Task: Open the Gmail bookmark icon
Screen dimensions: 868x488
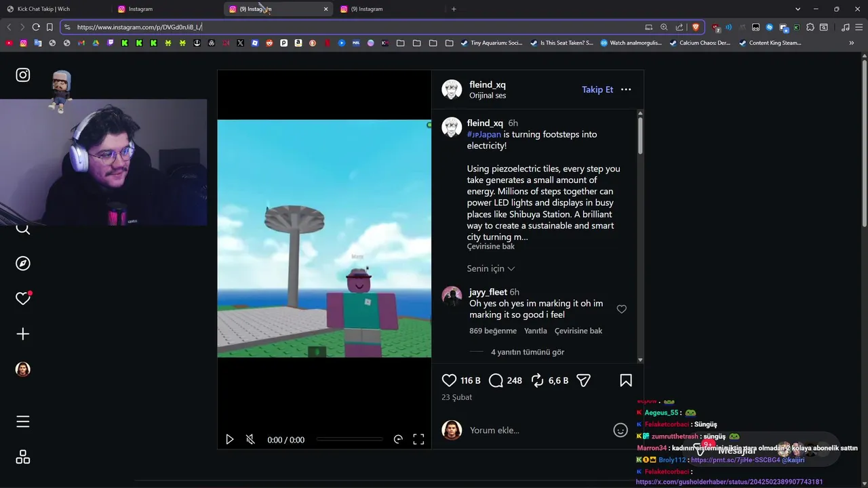Action: pyautogui.click(x=81, y=43)
